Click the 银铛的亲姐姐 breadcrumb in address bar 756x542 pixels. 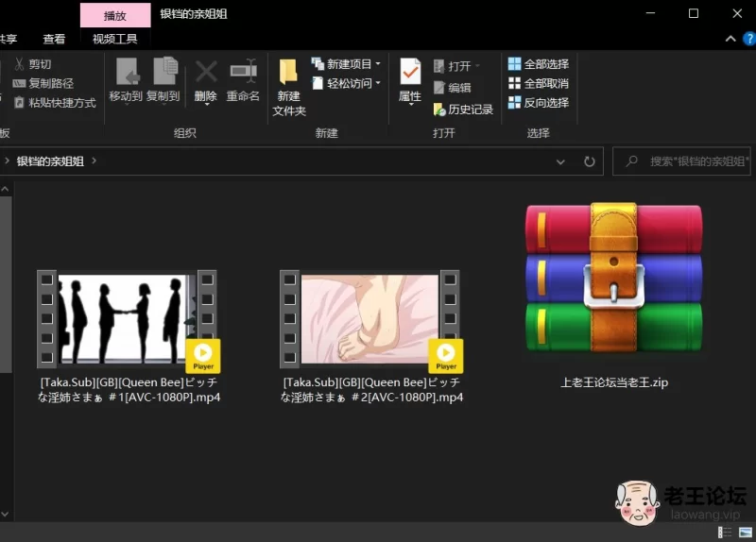pos(50,161)
